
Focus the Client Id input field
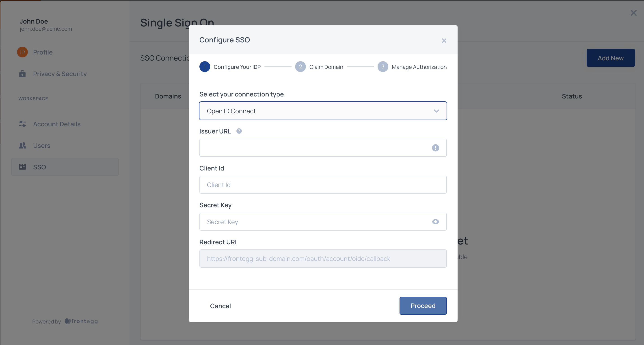point(323,185)
